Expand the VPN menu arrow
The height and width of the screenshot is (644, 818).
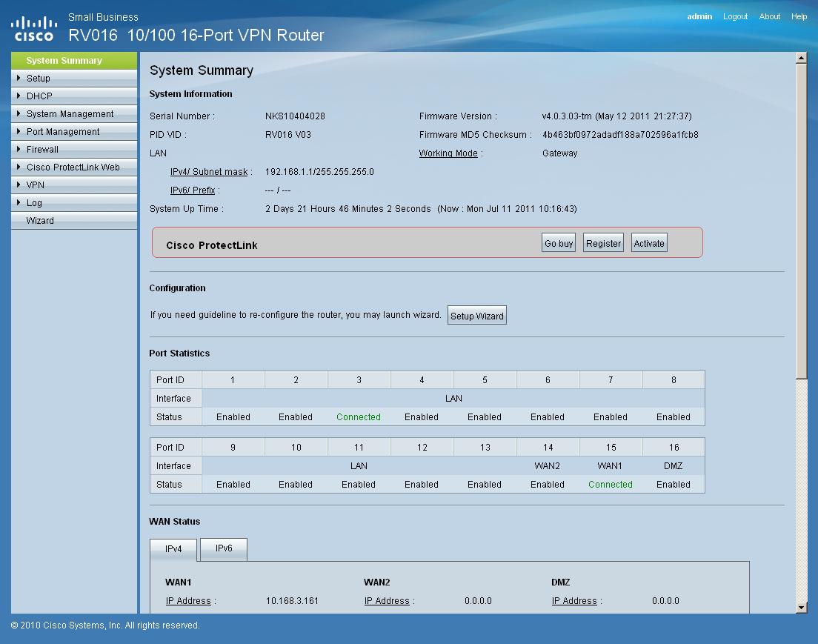pos(19,185)
